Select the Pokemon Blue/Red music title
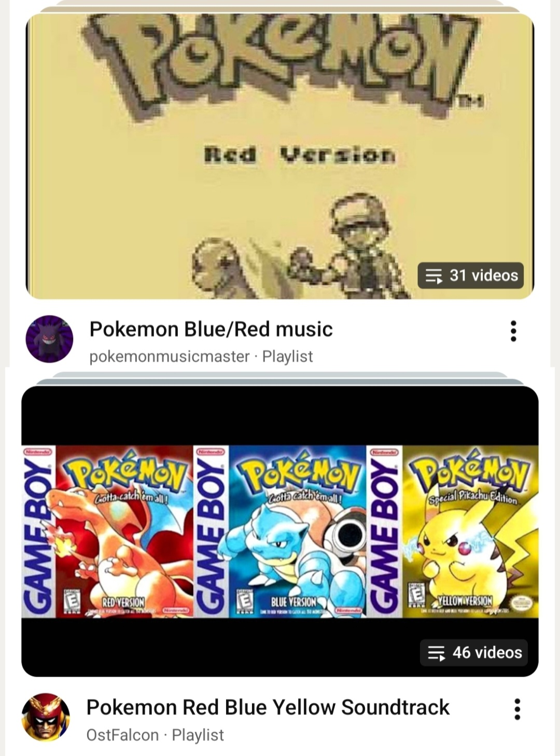The image size is (560, 756). 211,329
